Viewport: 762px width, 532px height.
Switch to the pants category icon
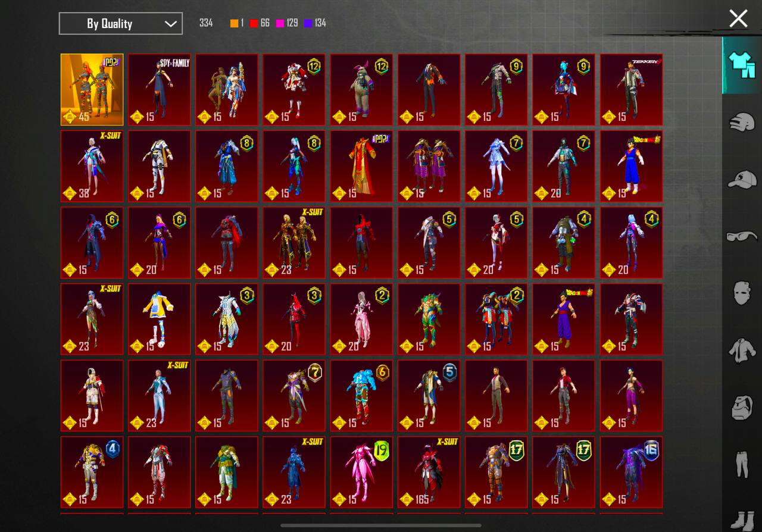click(x=742, y=464)
